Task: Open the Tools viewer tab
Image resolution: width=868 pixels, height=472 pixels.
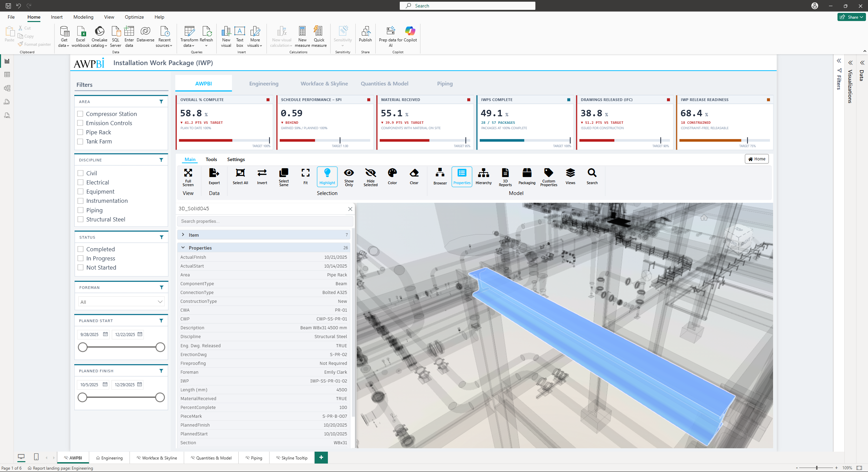Action: click(211, 159)
